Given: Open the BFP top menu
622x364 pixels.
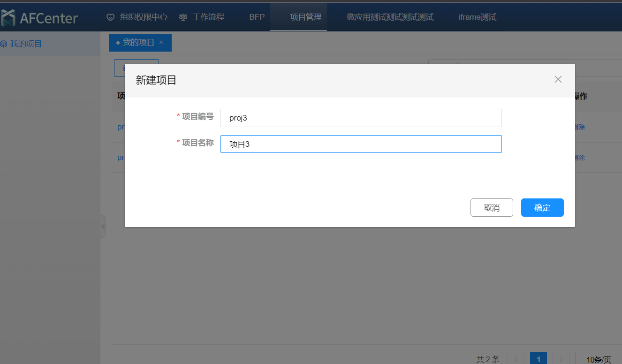Looking at the screenshot, I should pos(257,17).
